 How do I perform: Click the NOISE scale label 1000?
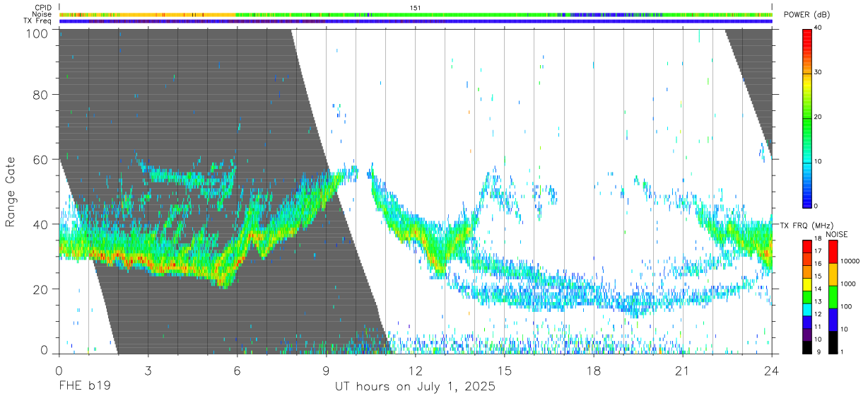pos(848,284)
